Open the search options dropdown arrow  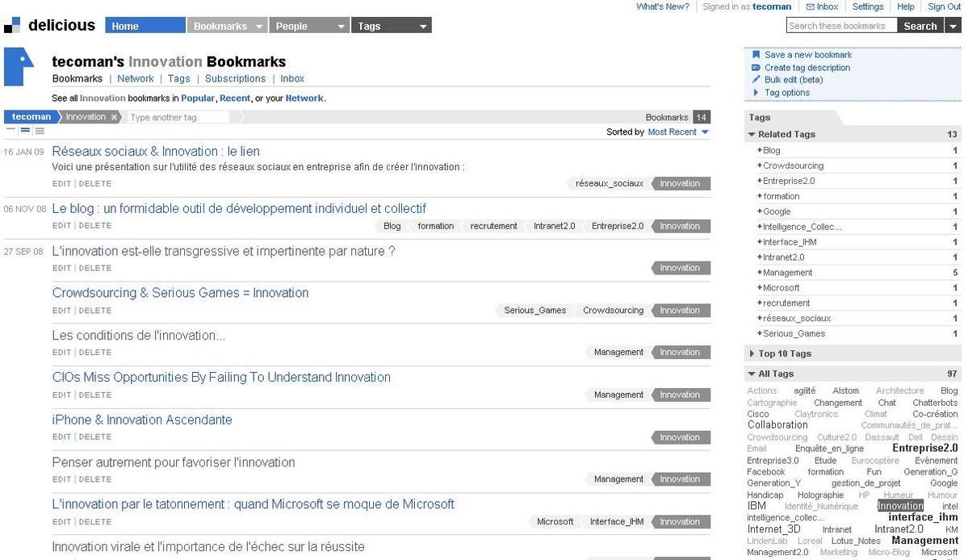tap(953, 25)
